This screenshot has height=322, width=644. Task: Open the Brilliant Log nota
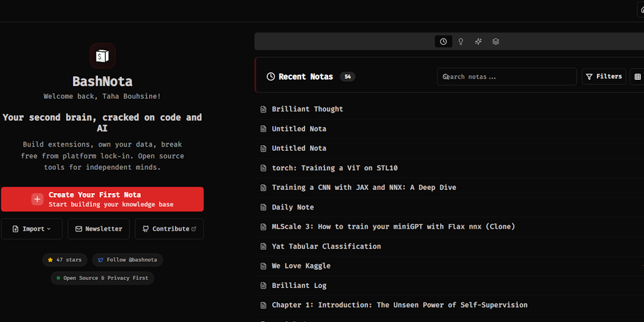[x=299, y=286]
